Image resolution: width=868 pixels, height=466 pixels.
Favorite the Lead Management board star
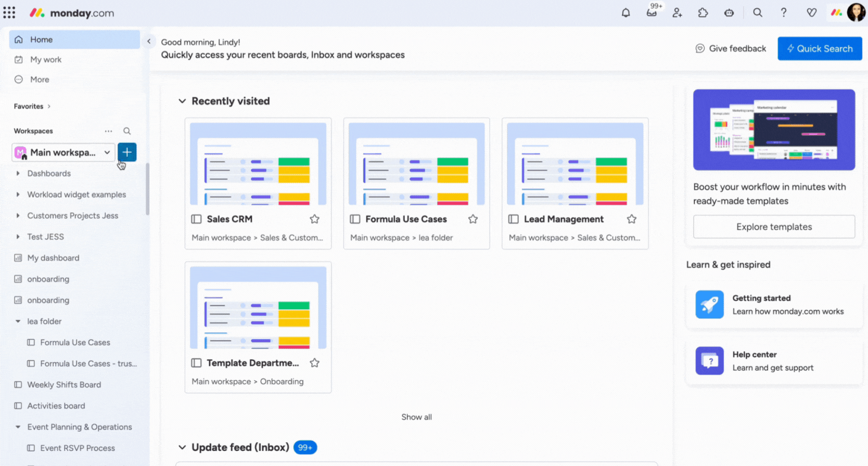[632, 219]
